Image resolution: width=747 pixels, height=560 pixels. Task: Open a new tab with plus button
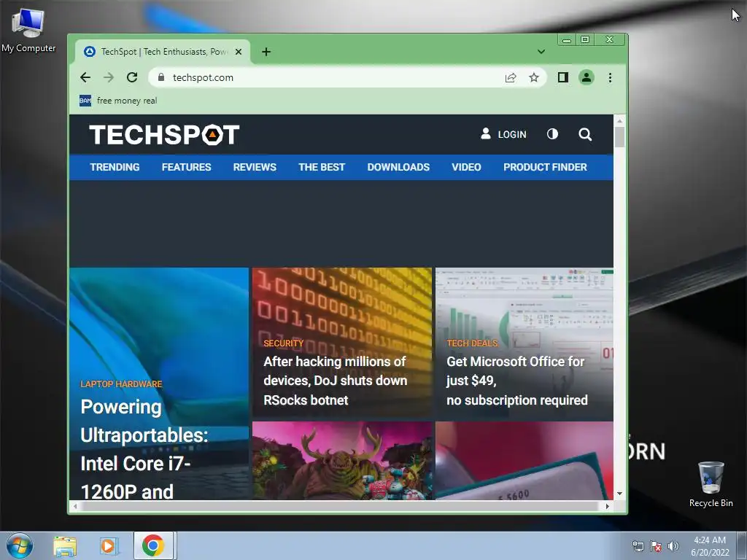pyautogui.click(x=266, y=52)
